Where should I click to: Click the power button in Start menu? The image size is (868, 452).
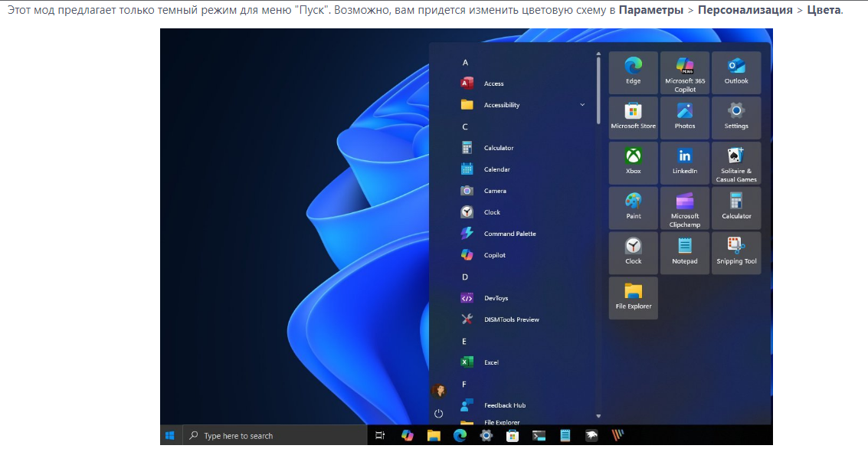pos(438,414)
